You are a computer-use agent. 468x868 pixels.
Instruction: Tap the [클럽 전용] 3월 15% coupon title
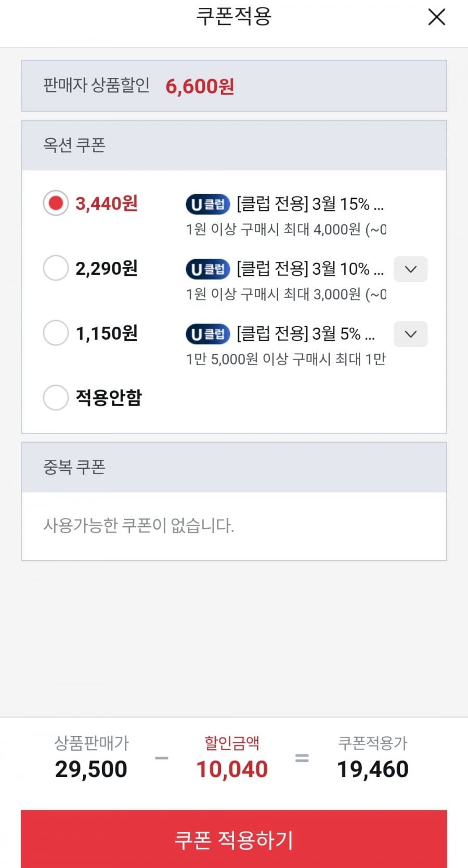click(x=310, y=204)
